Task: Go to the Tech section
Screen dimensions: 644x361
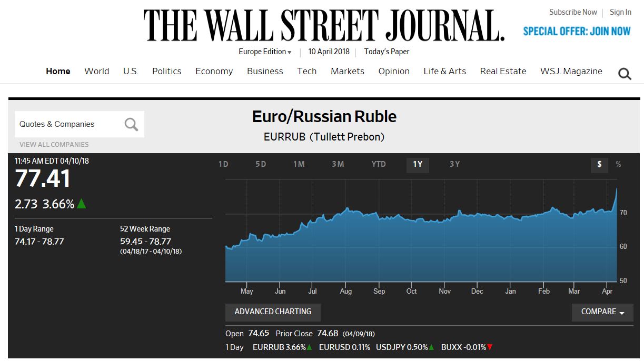Action: click(306, 71)
